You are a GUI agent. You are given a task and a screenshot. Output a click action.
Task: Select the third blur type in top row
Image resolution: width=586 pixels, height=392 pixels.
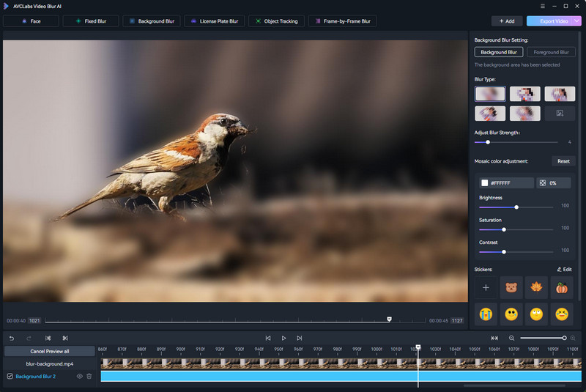pos(560,94)
